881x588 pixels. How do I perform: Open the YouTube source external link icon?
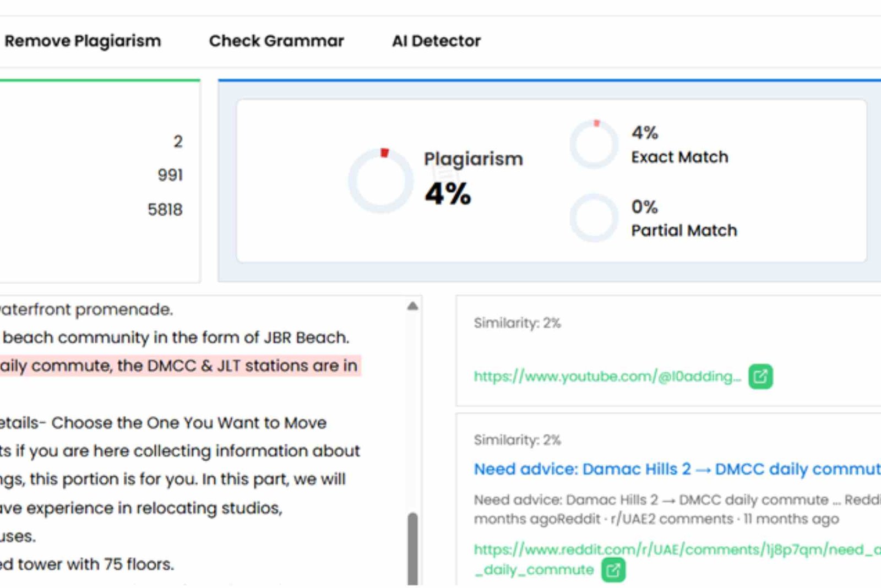[760, 377]
